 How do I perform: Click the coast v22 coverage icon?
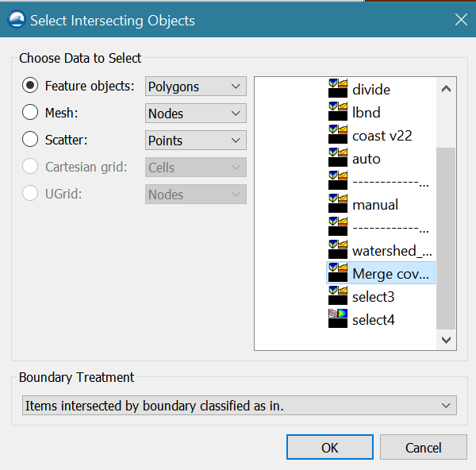338,136
